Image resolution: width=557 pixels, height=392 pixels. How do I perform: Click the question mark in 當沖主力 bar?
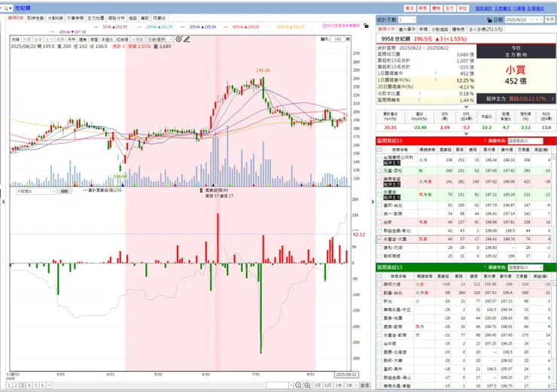[x=552, y=99]
